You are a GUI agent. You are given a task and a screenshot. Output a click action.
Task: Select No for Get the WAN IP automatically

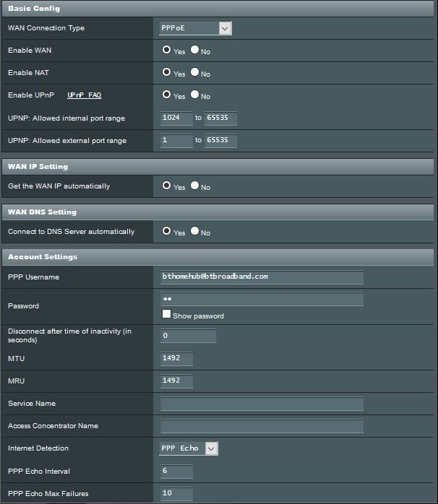pos(194,185)
